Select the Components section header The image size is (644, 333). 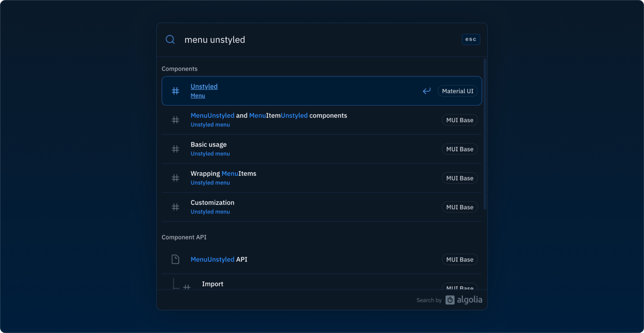[180, 68]
